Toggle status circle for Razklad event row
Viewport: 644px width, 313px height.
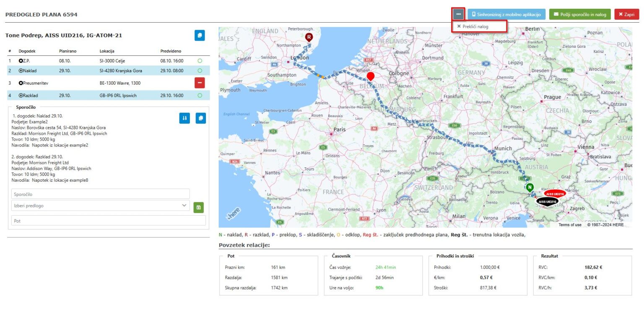coord(200,96)
